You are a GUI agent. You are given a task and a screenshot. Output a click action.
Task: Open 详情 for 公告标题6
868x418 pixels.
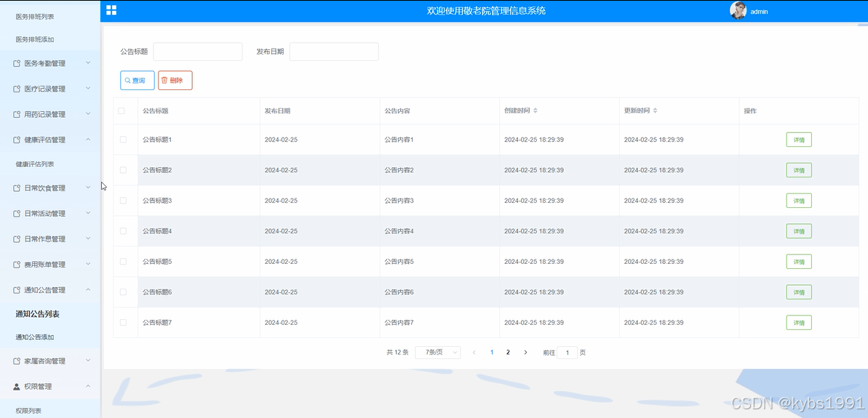[799, 292]
